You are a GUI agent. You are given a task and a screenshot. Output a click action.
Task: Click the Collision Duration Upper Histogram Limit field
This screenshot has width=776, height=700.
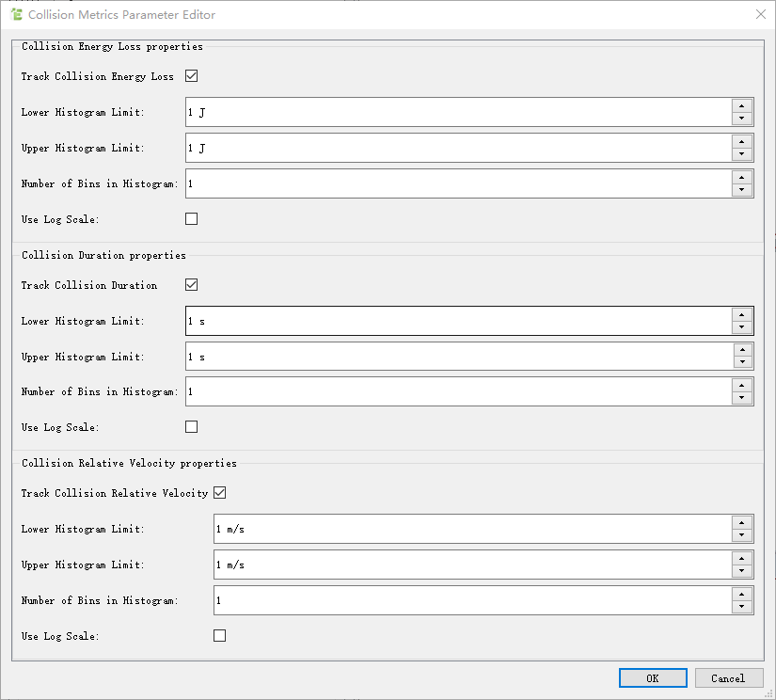point(458,357)
